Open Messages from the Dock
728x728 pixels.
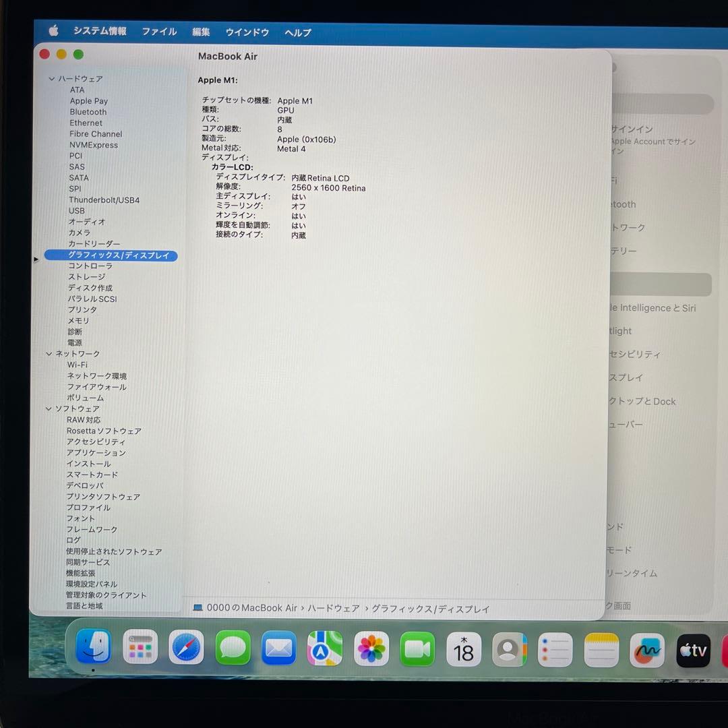coord(232,649)
